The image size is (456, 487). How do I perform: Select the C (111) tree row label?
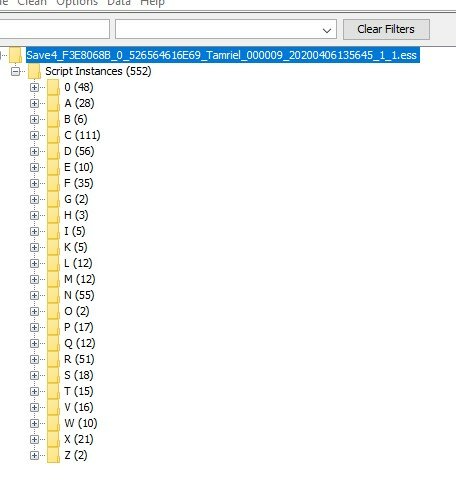pyautogui.click(x=82, y=135)
